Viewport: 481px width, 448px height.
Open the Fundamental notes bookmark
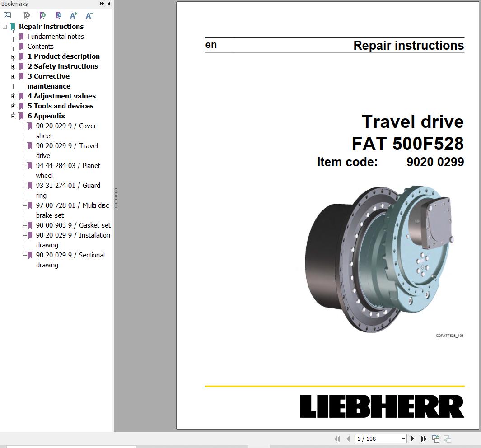point(56,37)
